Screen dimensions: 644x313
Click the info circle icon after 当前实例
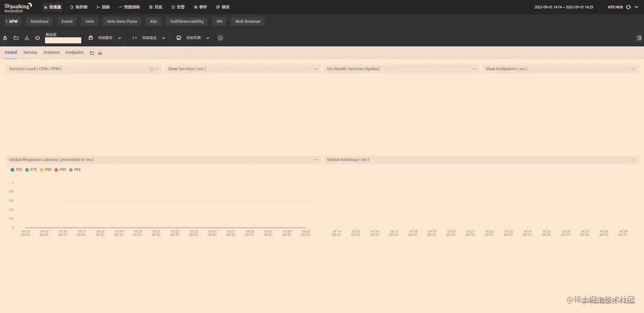click(220, 38)
